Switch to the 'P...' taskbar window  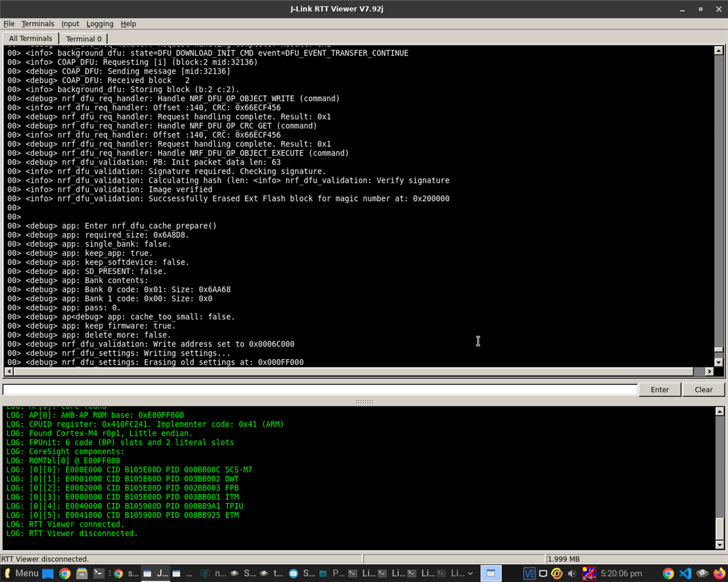pyautogui.click(x=332, y=574)
